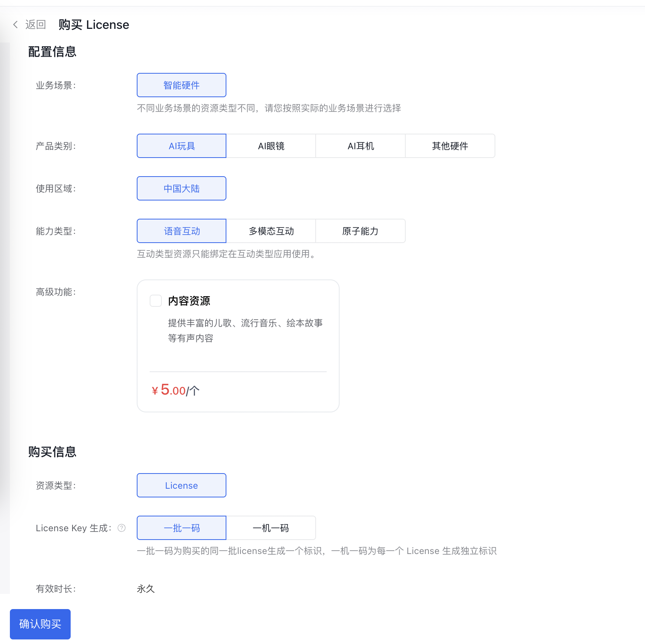
Task: Click the 配置信息 section heading
Action: click(x=52, y=52)
